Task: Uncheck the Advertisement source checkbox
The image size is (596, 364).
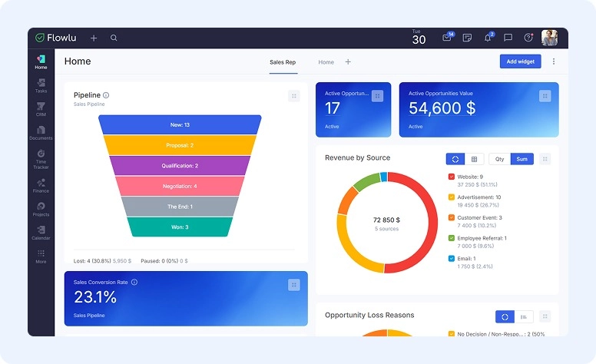Action: click(452, 197)
